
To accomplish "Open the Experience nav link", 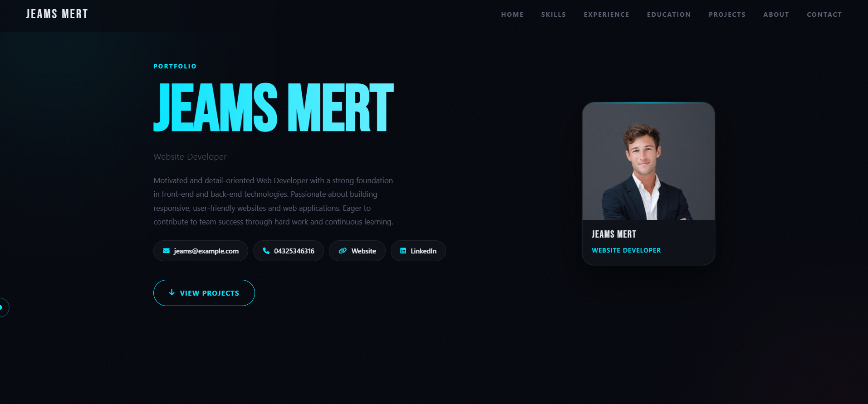I will pyautogui.click(x=607, y=15).
